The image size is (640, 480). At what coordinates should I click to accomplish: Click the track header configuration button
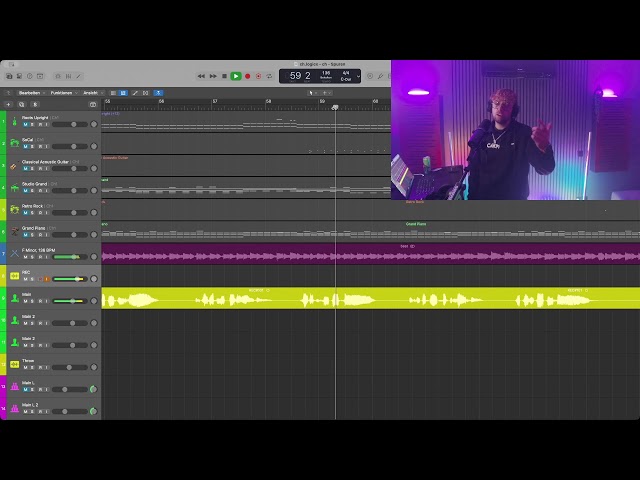(x=93, y=104)
